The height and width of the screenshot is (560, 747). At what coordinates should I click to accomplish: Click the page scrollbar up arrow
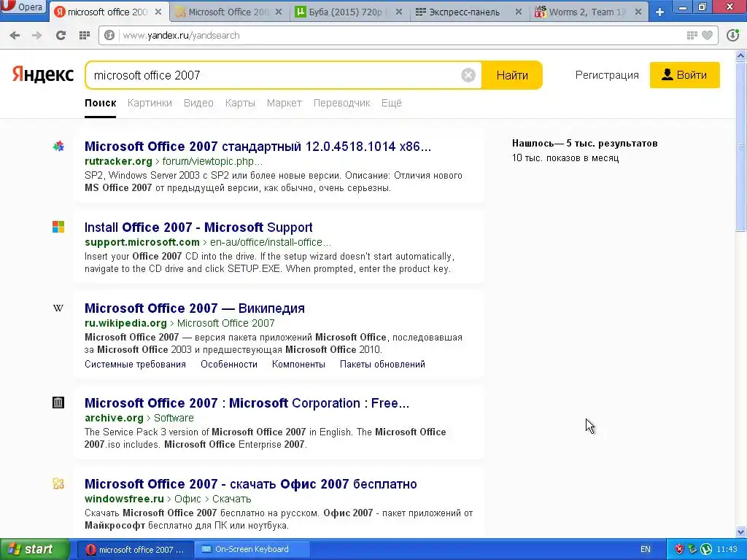point(741,56)
